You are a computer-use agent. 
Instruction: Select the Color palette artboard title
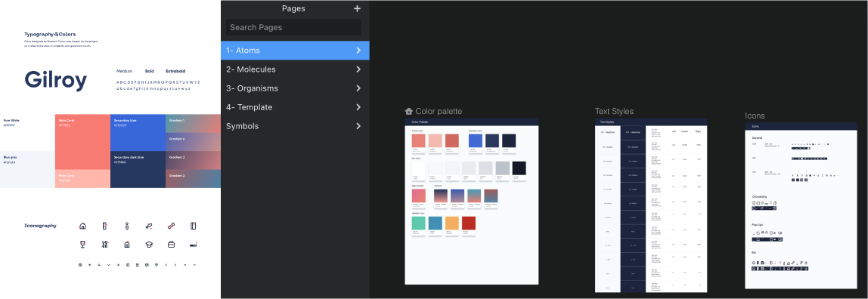[439, 112]
